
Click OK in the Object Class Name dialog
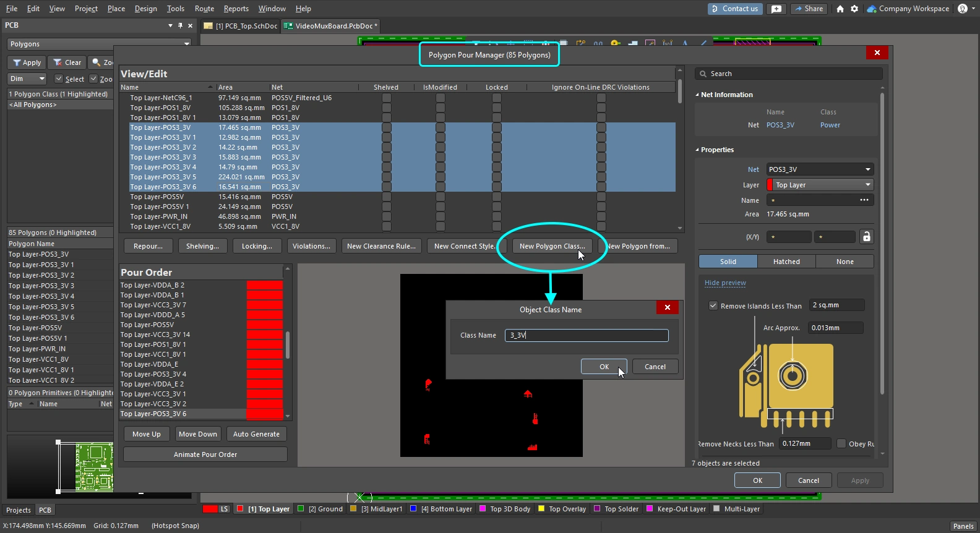pyautogui.click(x=604, y=367)
